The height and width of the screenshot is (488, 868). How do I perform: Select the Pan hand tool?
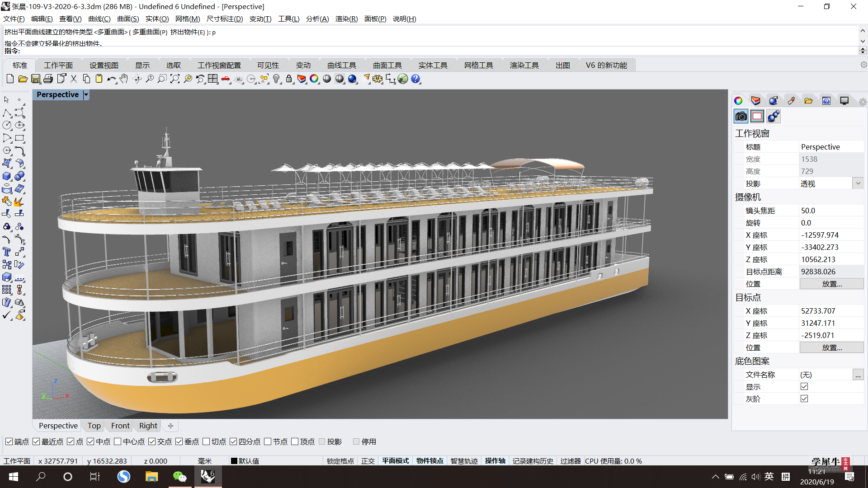coord(124,79)
